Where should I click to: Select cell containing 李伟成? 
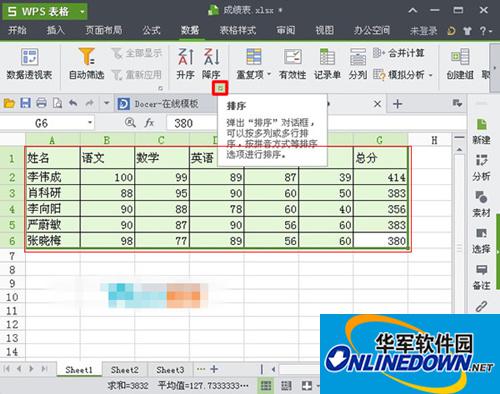(53, 177)
